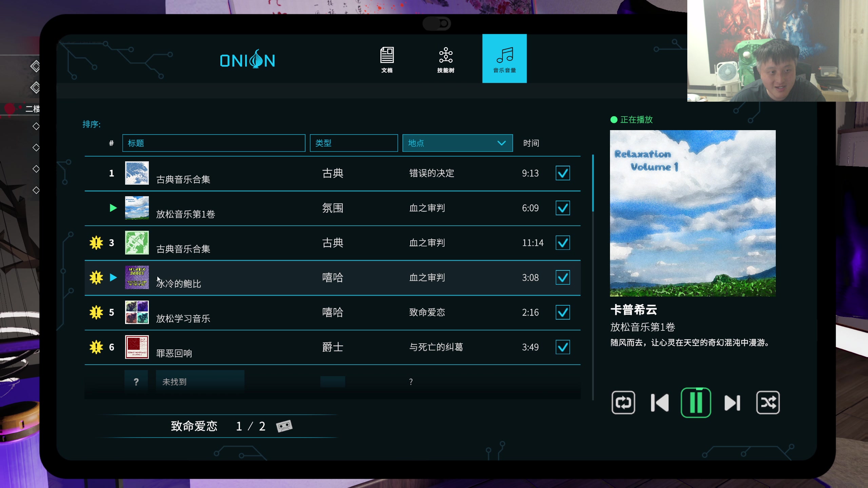Uncheck 古典音乐合集 track 1 checkbox
The width and height of the screenshot is (868, 488).
tap(563, 173)
